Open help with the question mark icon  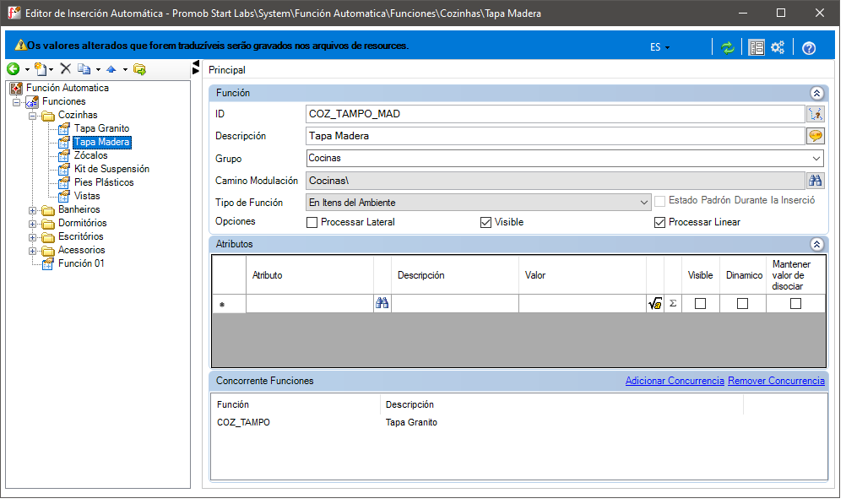point(809,48)
